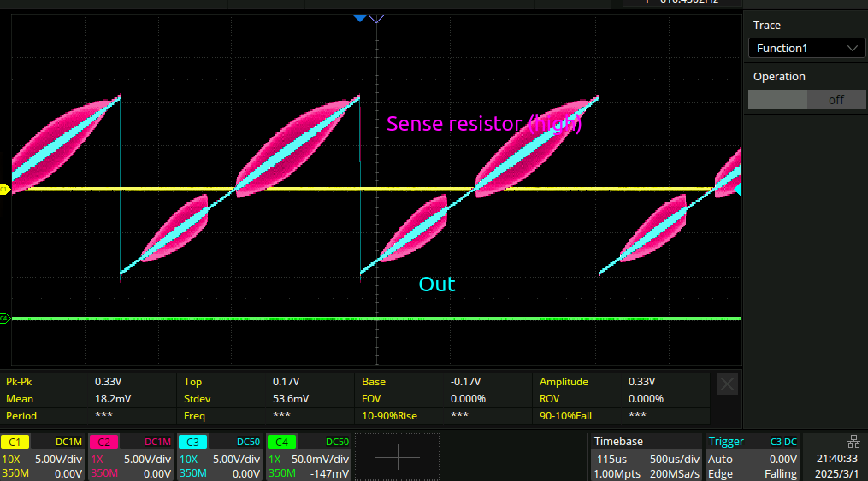868x481 pixels.
Task: Select the "Sense resistor (high)" label
Action: click(484, 124)
